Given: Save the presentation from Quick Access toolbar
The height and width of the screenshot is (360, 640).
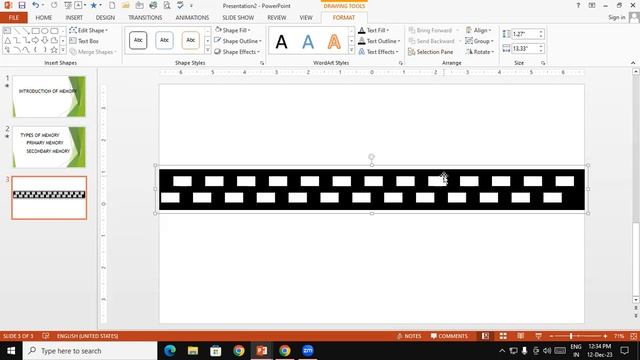Looking at the screenshot, I should [x=22, y=5].
